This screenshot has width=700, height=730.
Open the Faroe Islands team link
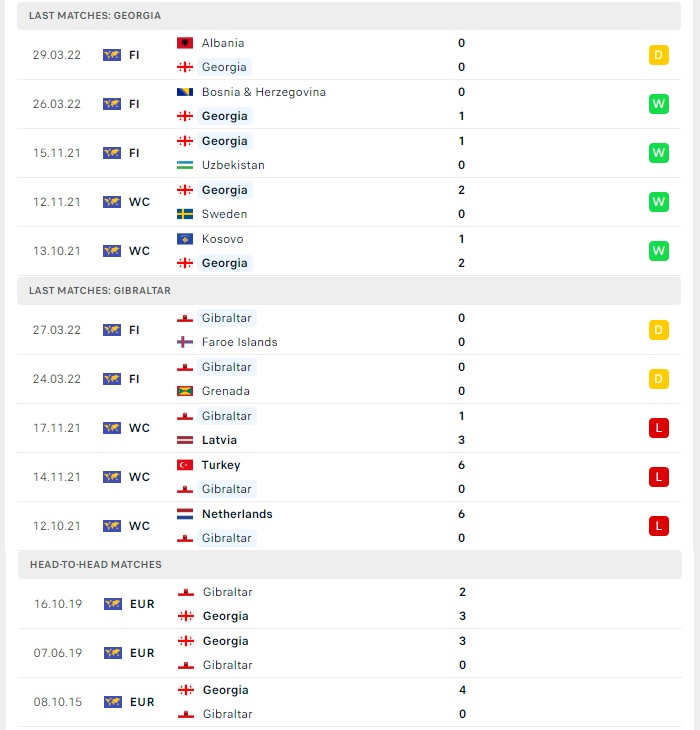click(240, 342)
